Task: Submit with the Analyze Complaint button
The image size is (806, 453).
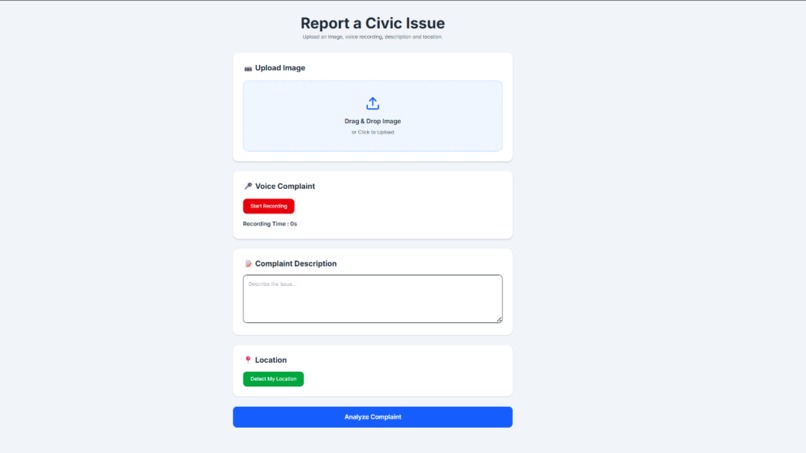Action: (373, 417)
